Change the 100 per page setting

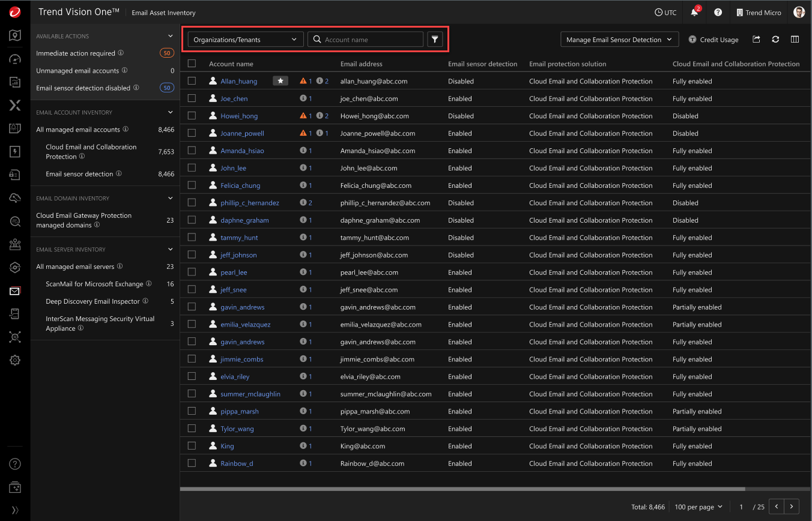click(x=698, y=507)
